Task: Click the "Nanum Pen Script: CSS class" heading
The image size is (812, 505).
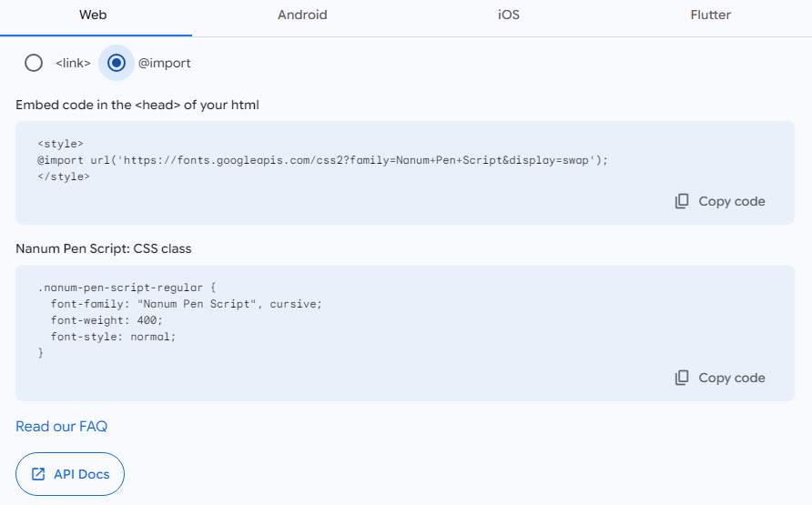Action: click(x=104, y=248)
